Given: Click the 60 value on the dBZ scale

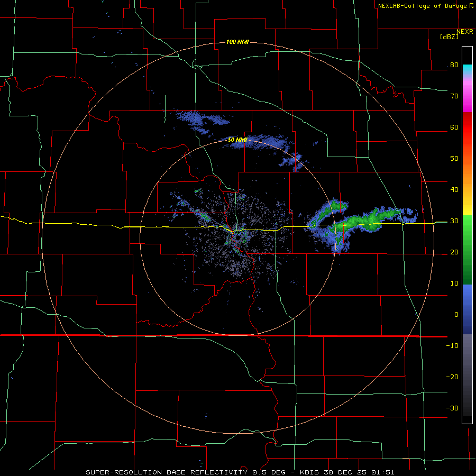Looking at the screenshot, I should tap(454, 127).
